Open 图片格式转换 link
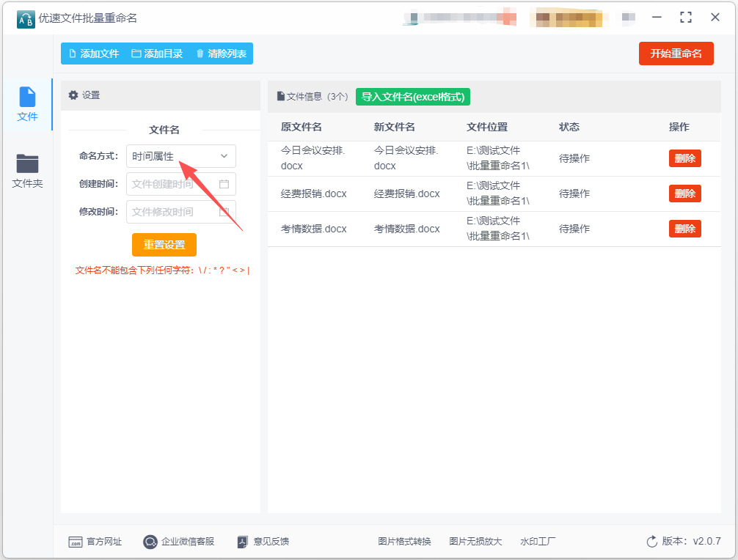This screenshot has height=560, width=738. [x=404, y=542]
